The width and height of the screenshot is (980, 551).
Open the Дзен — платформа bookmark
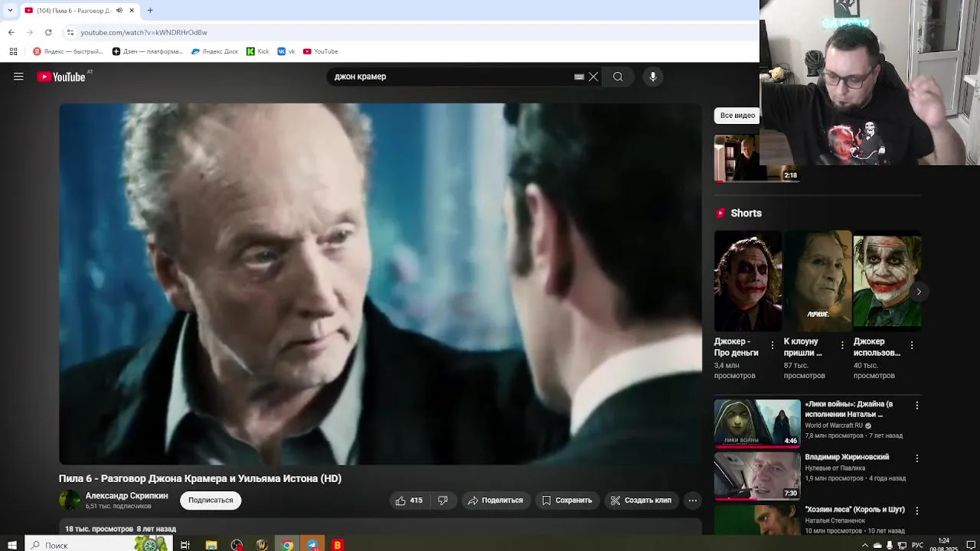click(148, 51)
